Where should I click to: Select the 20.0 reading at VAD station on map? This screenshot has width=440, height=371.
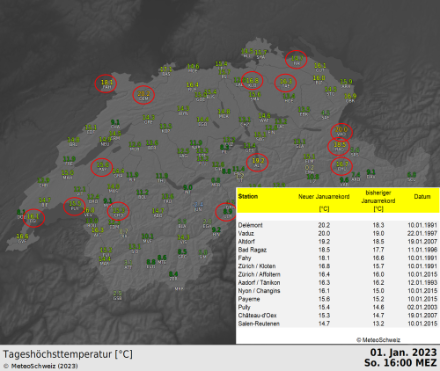click(x=341, y=130)
